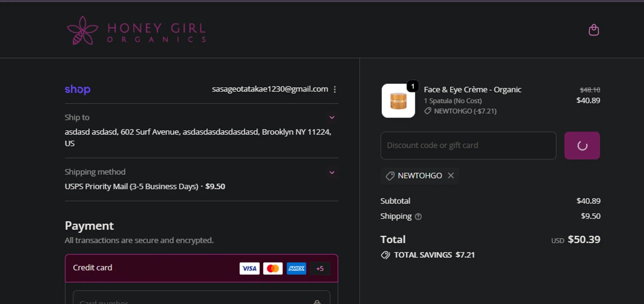Click the discount code input field

coord(468,145)
